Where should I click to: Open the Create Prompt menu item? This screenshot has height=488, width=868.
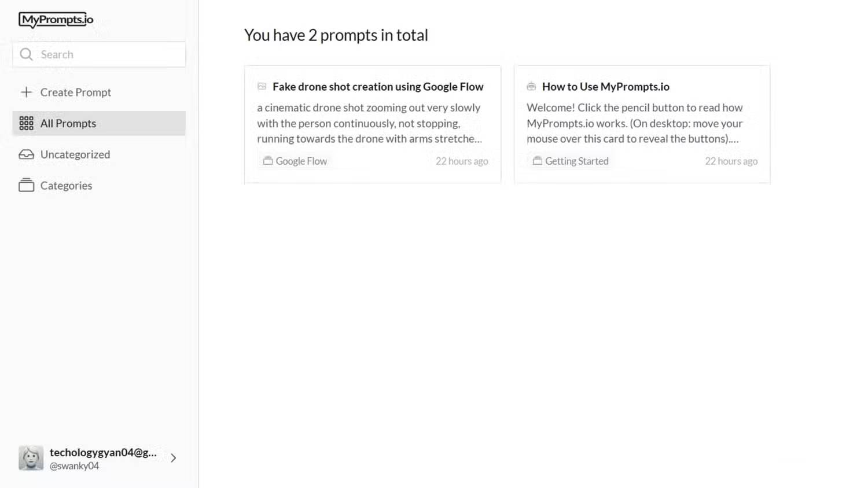(x=75, y=93)
